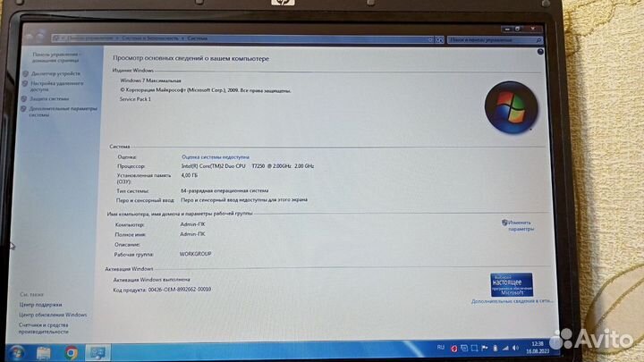
Task: Go back using the navigation arrow
Action: [x=30, y=38]
